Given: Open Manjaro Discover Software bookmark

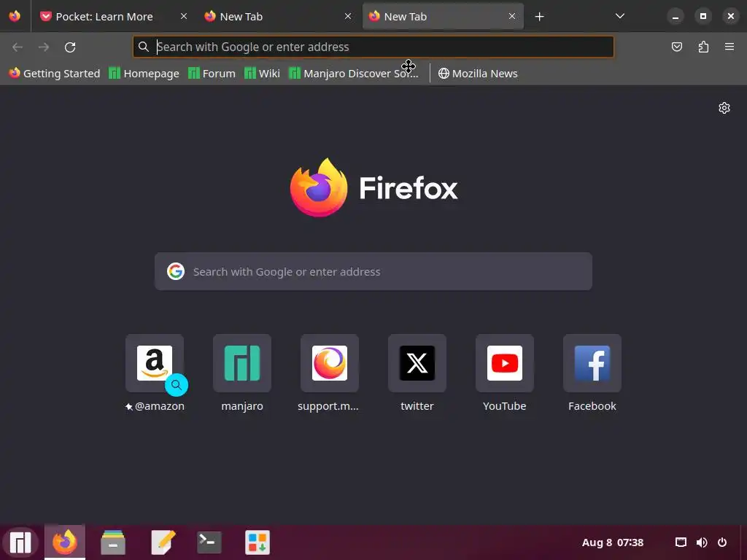Looking at the screenshot, I should pyautogui.click(x=354, y=74).
